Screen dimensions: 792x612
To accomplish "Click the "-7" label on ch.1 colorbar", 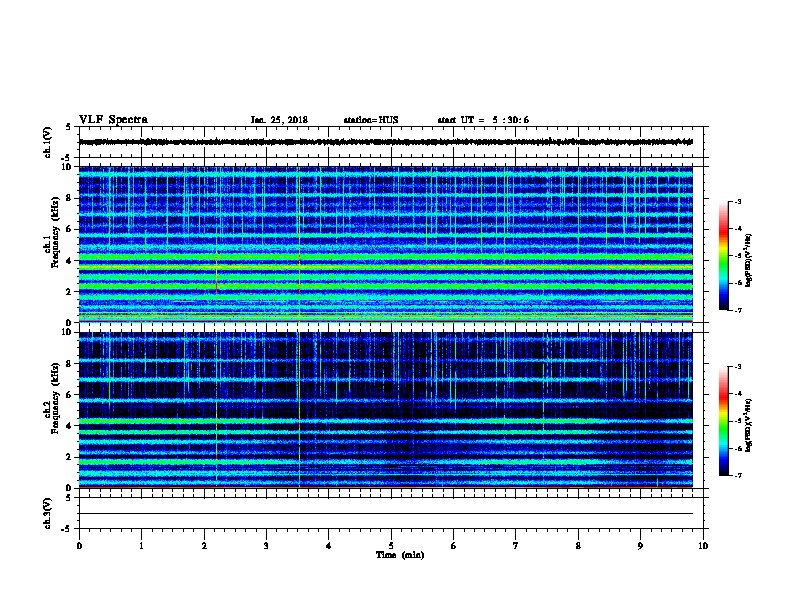I will click(x=737, y=310).
